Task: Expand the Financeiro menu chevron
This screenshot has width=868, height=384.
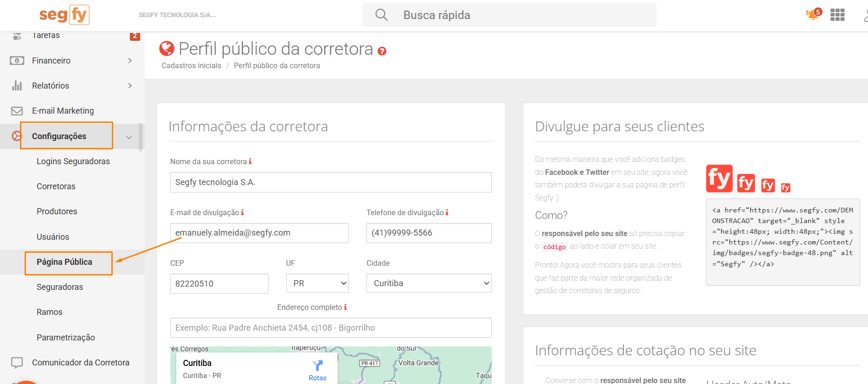Action: point(130,61)
